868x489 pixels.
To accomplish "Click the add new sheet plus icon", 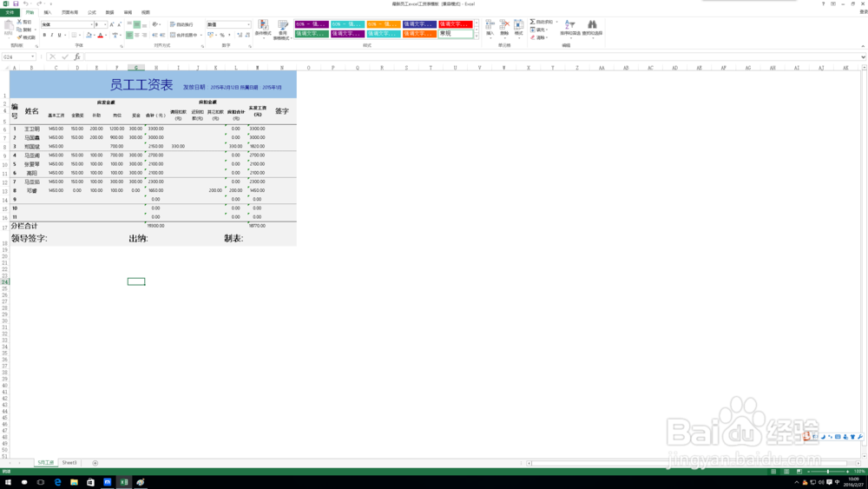I will [x=95, y=463].
